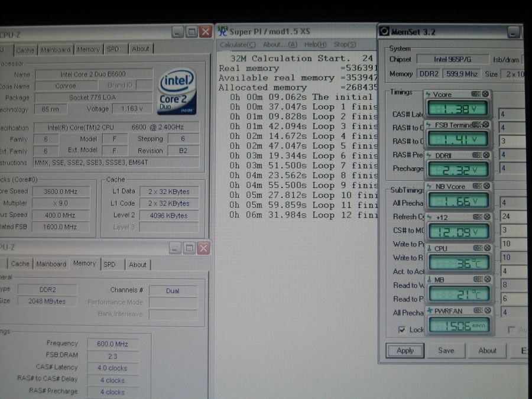Image resolution: width=532 pixels, height=399 pixels.
Task: Click the Code Name value "Conroe"
Action: [66, 86]
